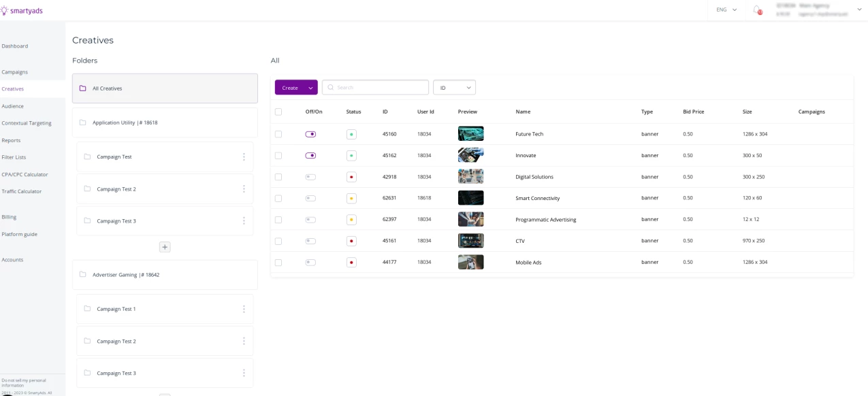868x396 pixels.
Task: Go to Campaigns in the sidebar
Action: pos(15,71)
